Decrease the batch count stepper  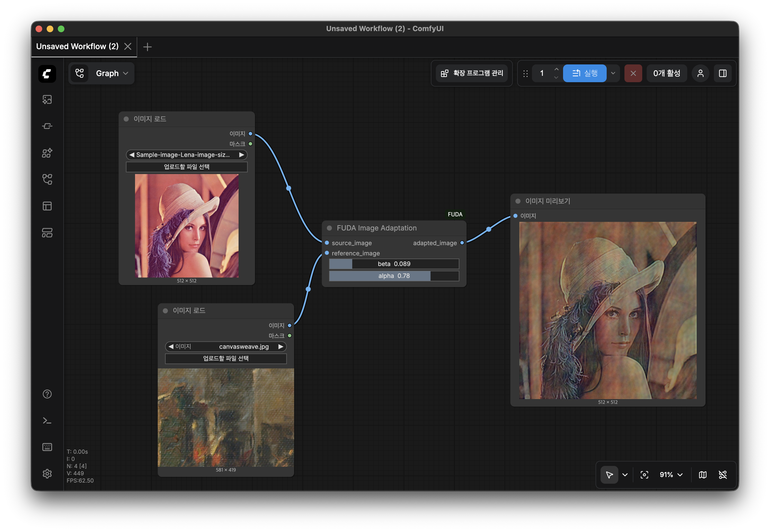(556, 77)
